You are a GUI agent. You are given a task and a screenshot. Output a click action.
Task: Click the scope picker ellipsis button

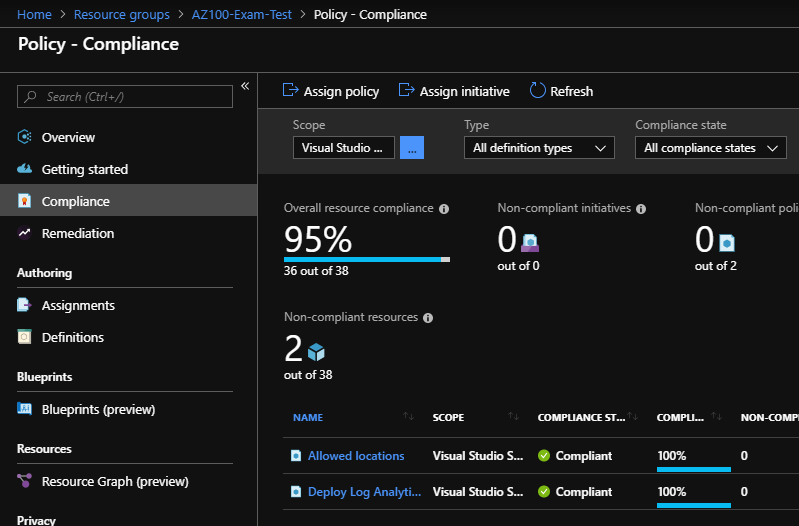coord(412,148)
